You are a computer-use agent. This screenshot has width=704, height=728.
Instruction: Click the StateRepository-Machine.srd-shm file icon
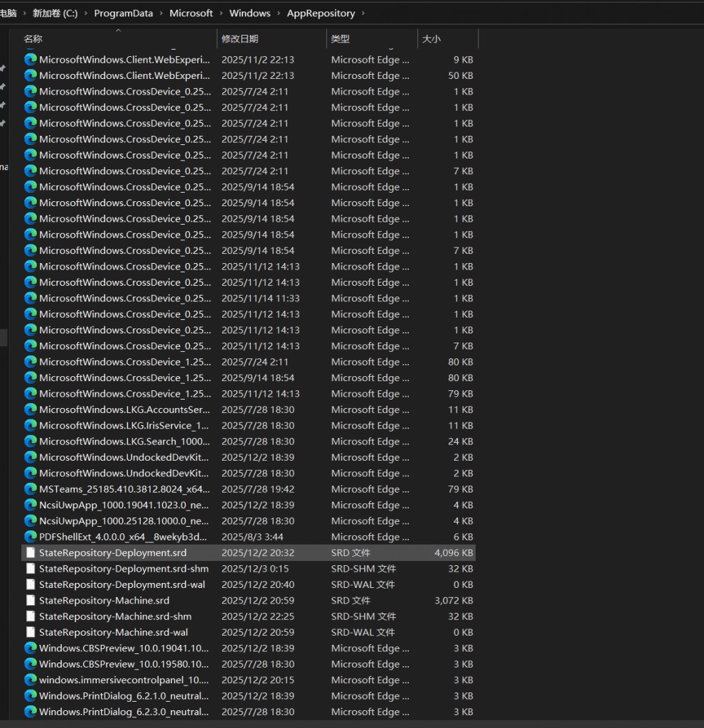click(x=31, y=616)
